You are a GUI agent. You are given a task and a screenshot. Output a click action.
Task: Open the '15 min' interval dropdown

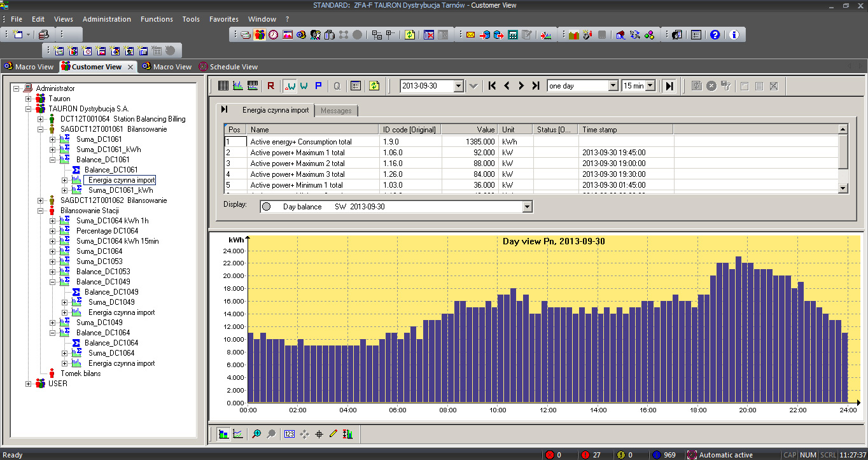point(650,86)
